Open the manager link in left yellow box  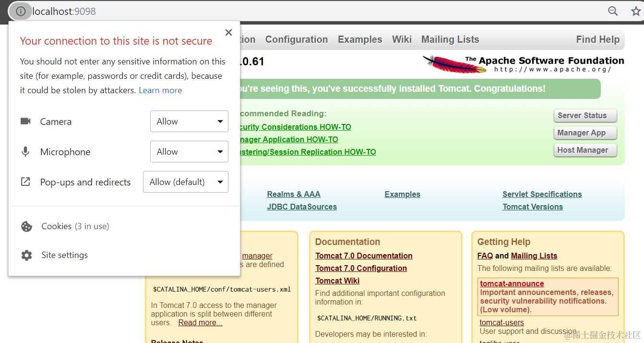(x=257, y=256)
